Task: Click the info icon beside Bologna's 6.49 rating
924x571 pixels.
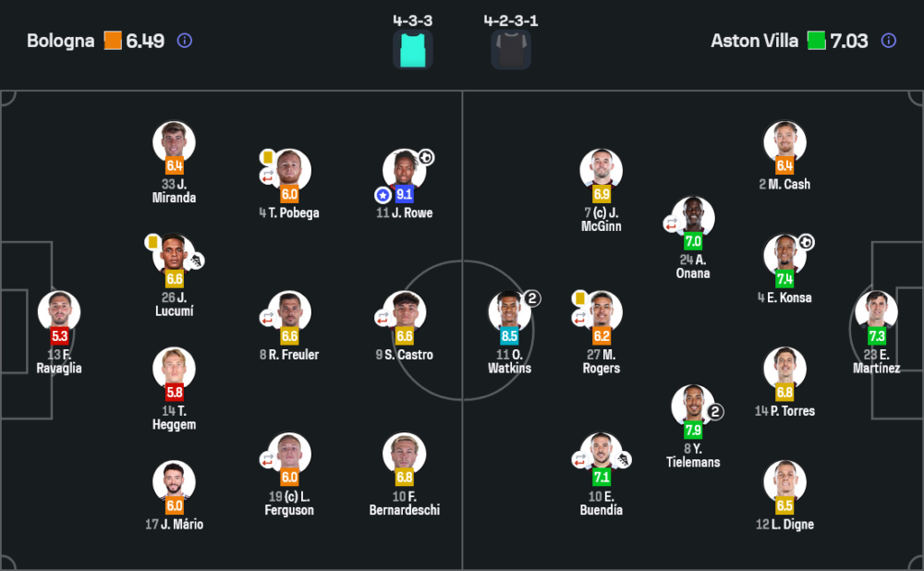Action: (184, 41)
